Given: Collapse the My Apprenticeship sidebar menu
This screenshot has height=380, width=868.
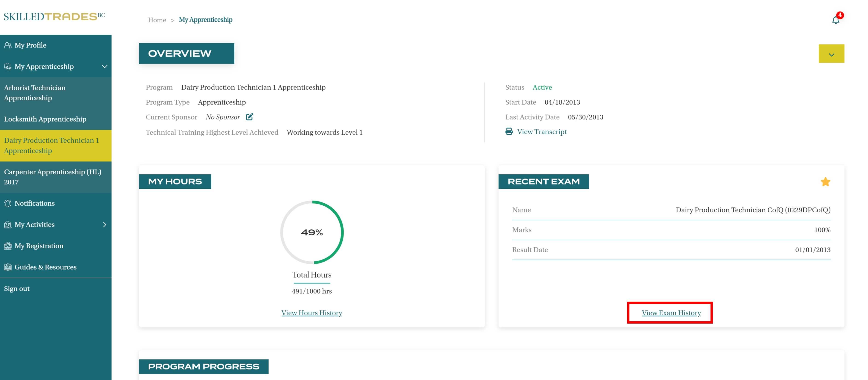Looking at the screenshot, I should 105,66.
